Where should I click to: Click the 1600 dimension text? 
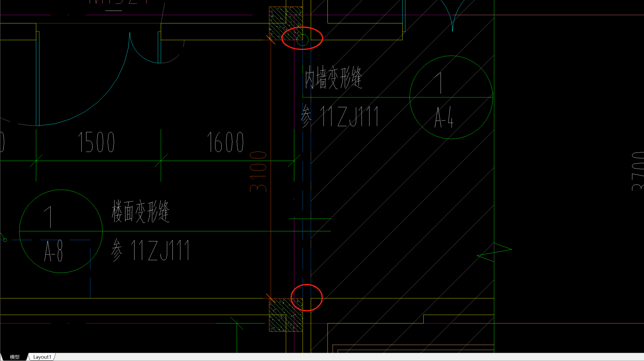225,142
